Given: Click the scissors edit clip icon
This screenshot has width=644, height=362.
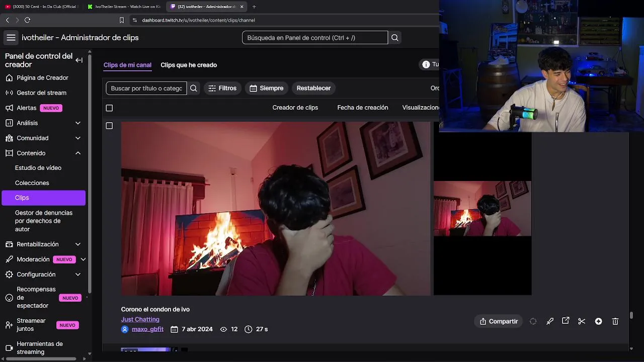Looking at the screenshot, I should (x=582, y=321).
